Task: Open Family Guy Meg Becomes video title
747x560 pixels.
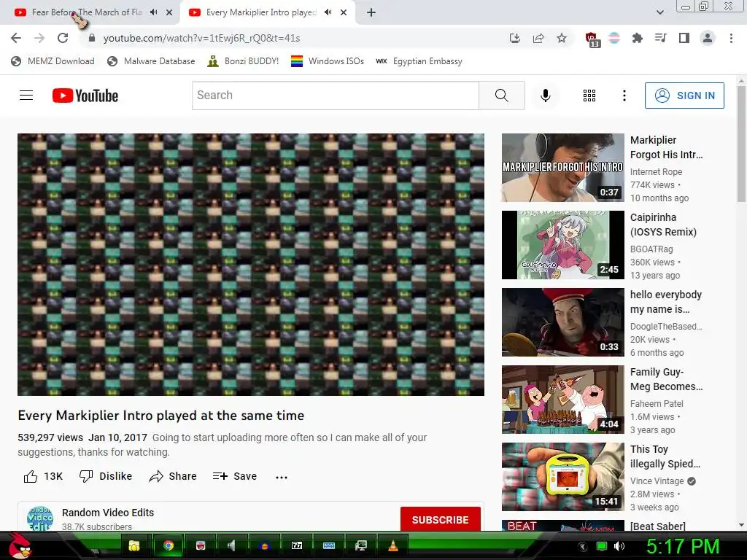Action: tap(666, 379)
